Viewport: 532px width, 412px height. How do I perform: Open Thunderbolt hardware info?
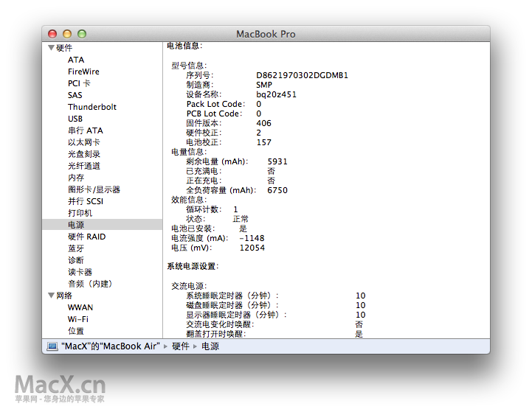92,107
